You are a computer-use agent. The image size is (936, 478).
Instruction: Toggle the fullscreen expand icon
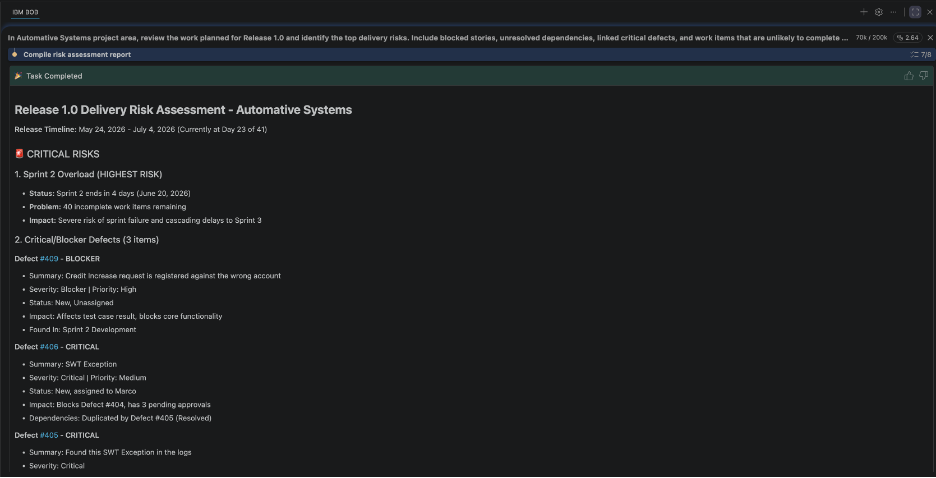tap(915, 12)
